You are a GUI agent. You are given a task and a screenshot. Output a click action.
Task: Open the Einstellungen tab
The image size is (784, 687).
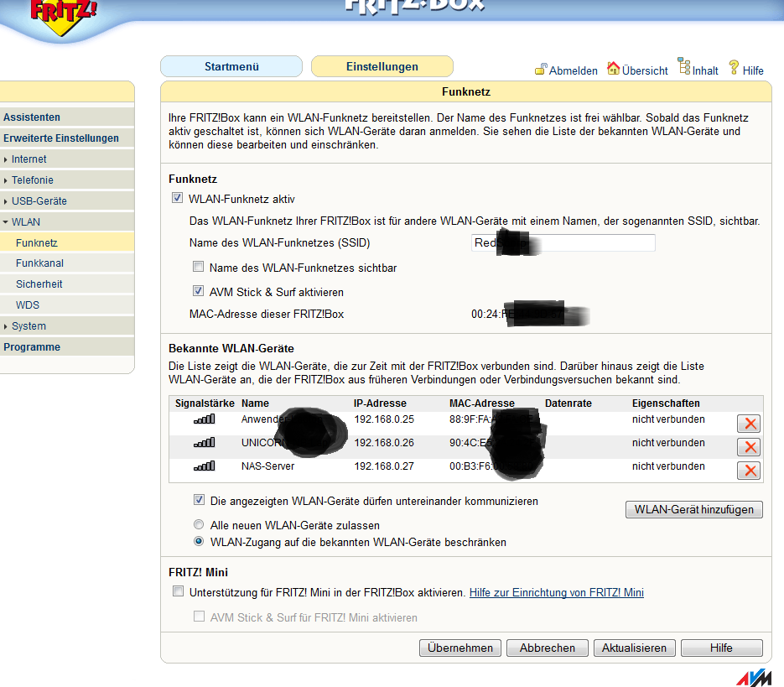pyautogui.click(x=382, y=66)
